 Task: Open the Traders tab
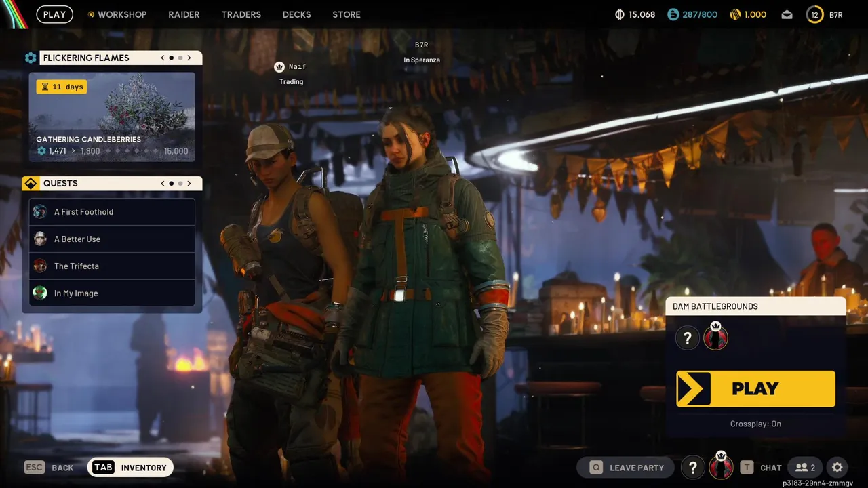click(x=241, y=14)
